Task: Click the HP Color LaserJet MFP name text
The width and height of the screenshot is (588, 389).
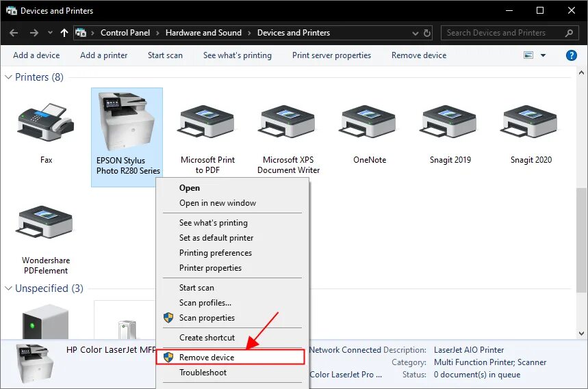Action: point(111,349)
